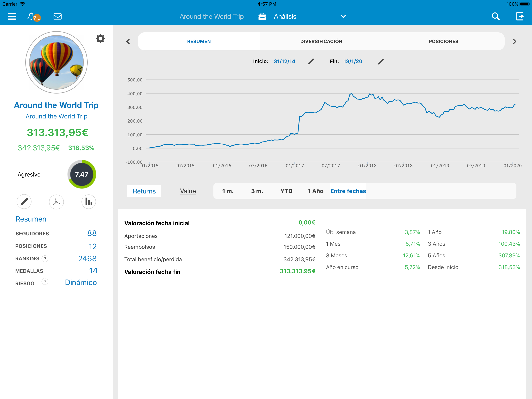This screenshot has height=399, width=532.
Task: Click the logout icon
Action: 520,16
